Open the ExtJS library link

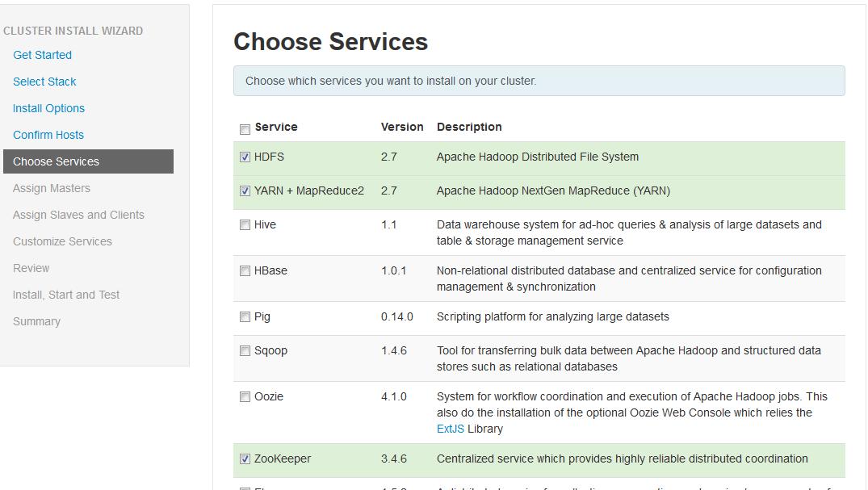[x=451, y=429]
